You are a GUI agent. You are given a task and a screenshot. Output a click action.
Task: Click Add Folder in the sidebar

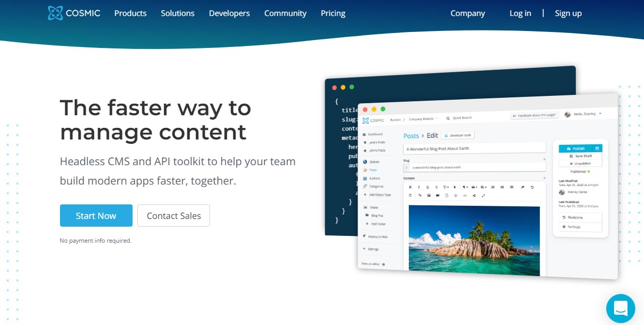(375, 224)
